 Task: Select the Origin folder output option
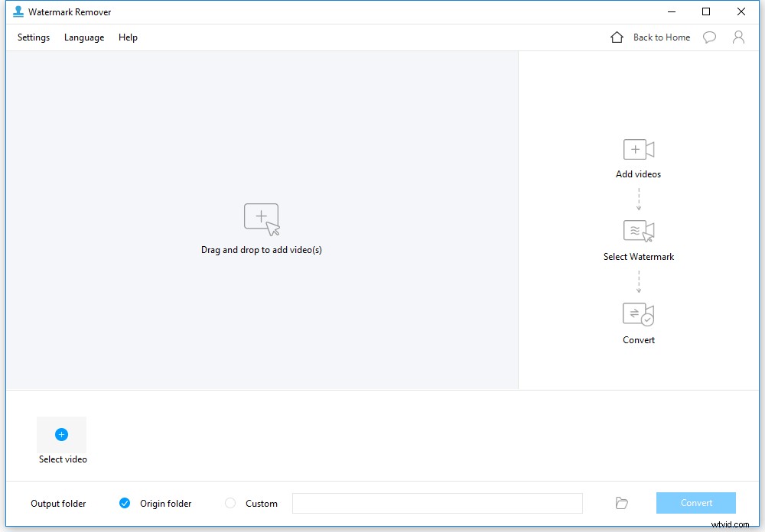tap(124, 503)
